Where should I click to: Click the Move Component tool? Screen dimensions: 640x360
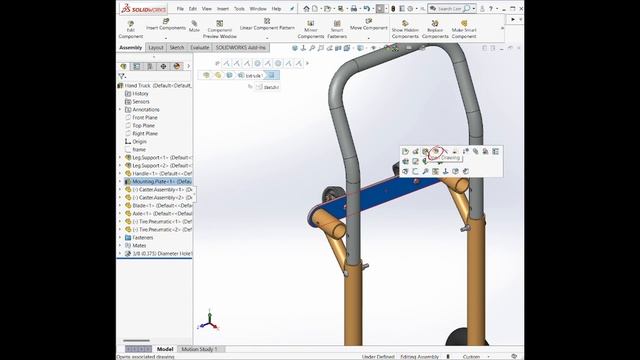click(369, 24)
